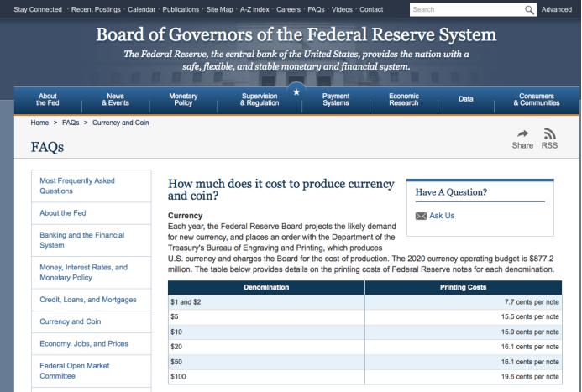Focus the Search input field
The width and height of the screenshot is (582, 392).
(467, 9)
